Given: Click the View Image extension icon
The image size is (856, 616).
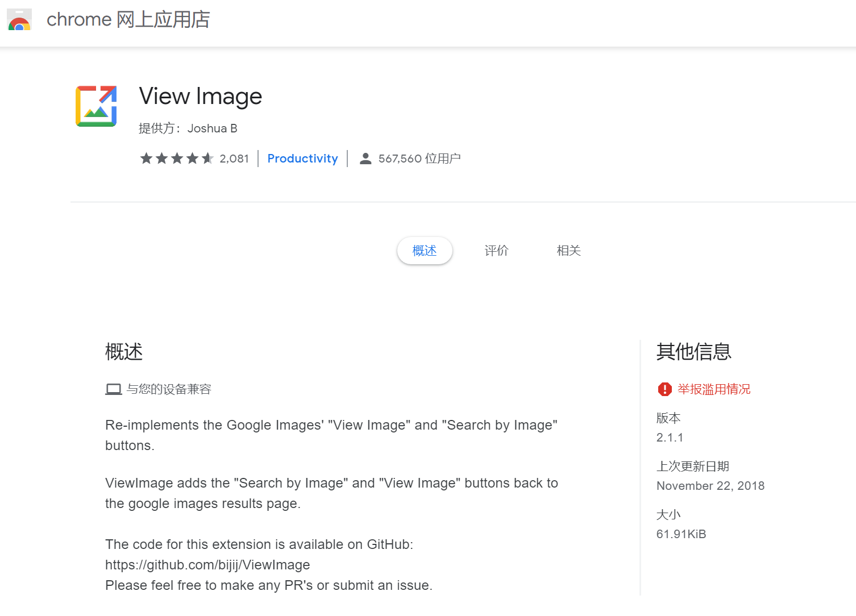Looking at the screenshot, I should pyautogui.click(x=96, y=106).
